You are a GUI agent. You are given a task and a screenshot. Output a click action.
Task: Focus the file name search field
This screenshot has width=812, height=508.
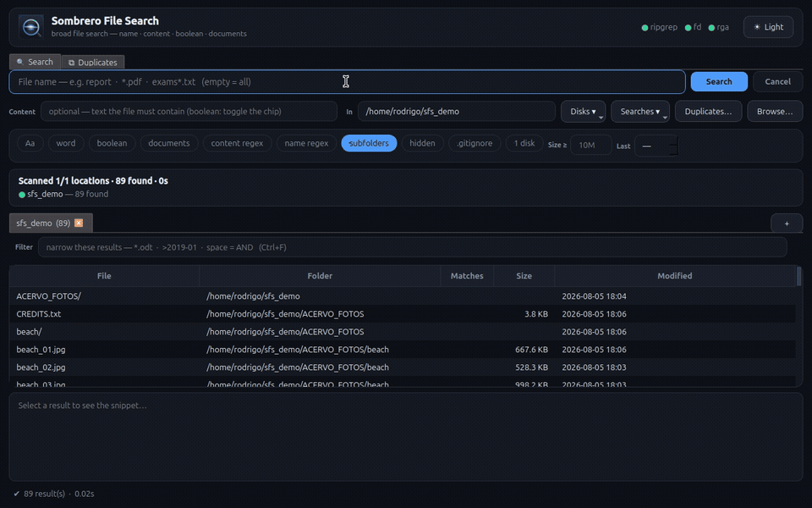coord(347,82)
